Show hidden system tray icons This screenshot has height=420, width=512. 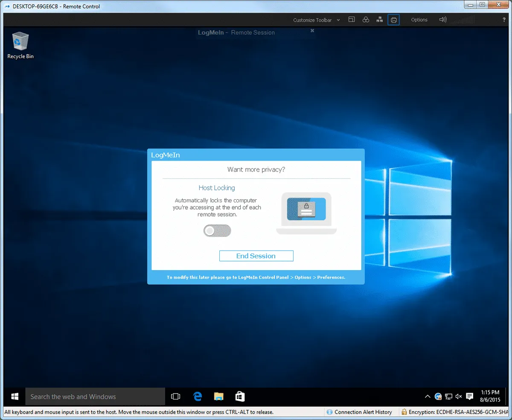tap(428, 397)
